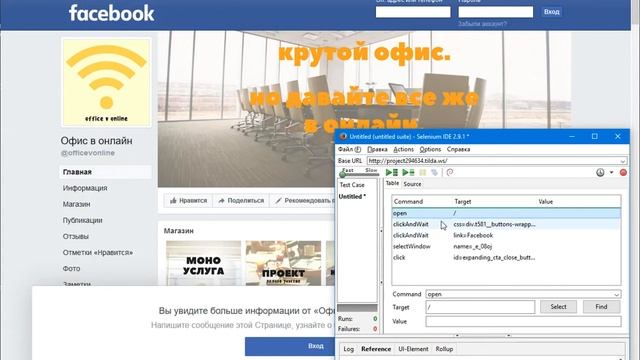Click the Facebook logo

pyautogui.click(x=111, y=13)
